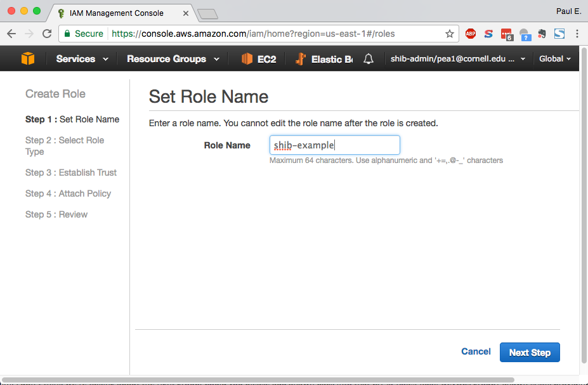Open the AdBlock Plus extension
Viewport: 588px width, 385px height.
tap(470, 34)
